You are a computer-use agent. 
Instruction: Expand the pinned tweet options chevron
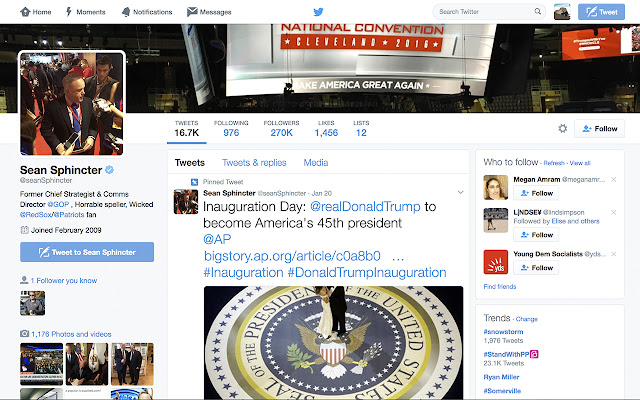tap(460, 191)
